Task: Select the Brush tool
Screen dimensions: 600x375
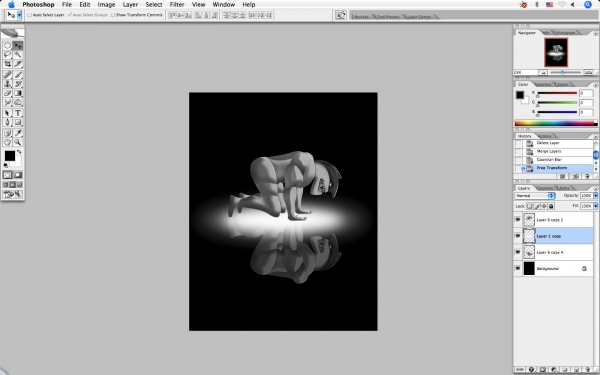Action: click(18, 75)
